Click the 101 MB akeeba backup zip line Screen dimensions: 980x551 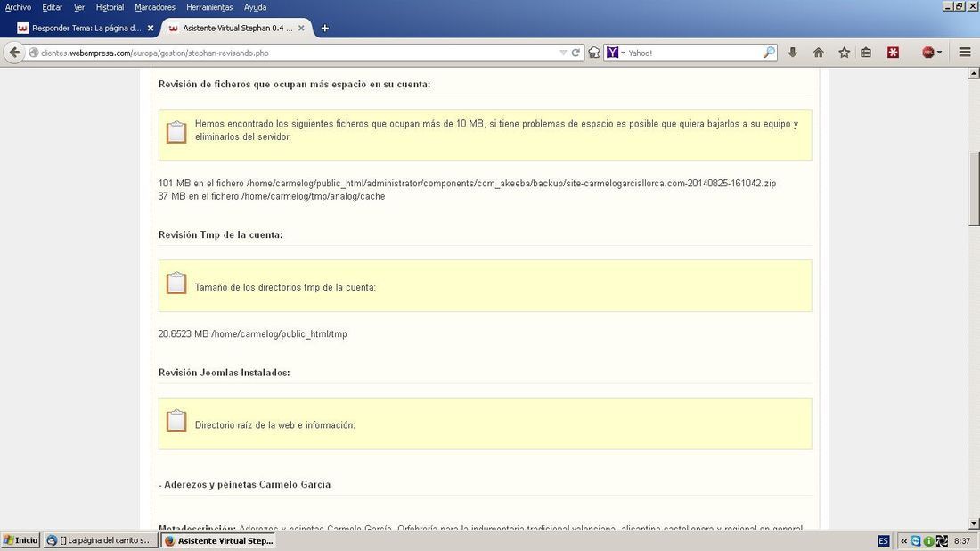click(467, 184)
